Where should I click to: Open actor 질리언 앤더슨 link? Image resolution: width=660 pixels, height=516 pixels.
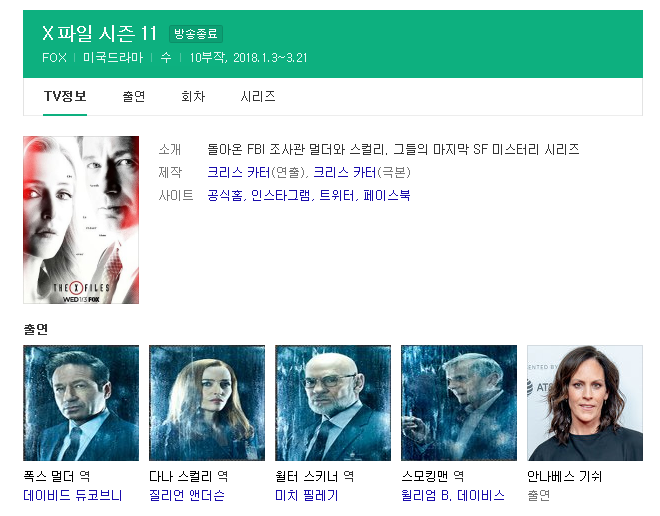tap(187, 495)
